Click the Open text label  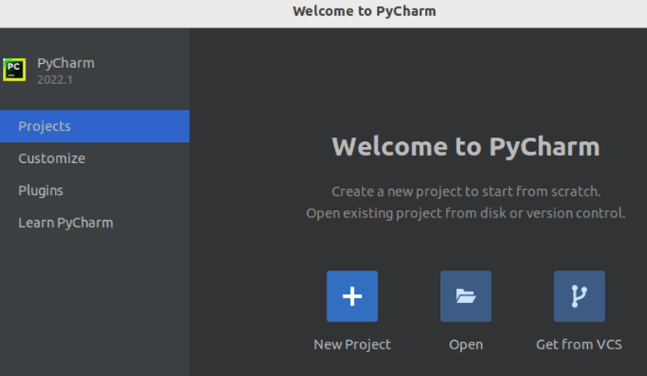pyautogui.click(x=466, y=345)
